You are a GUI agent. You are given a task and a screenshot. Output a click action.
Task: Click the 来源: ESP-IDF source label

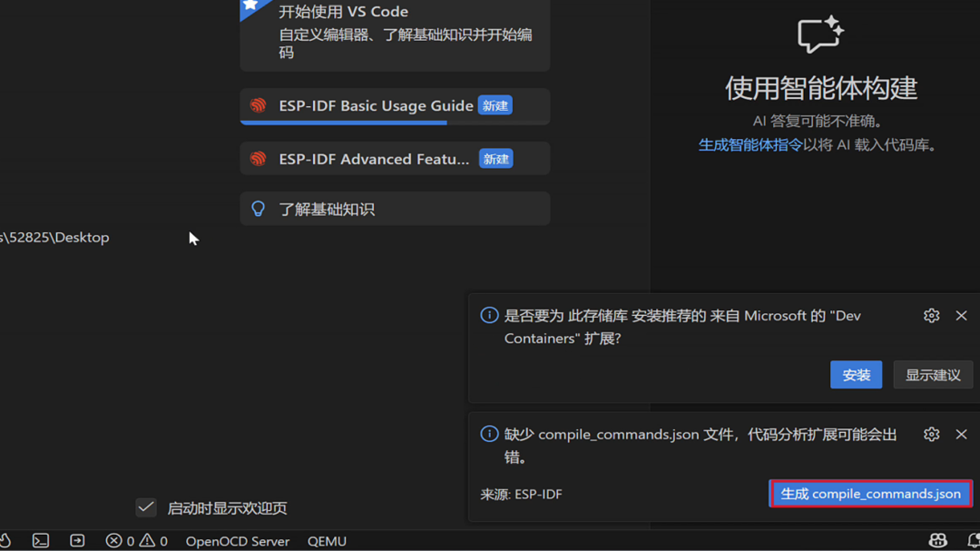click(521, 494)
